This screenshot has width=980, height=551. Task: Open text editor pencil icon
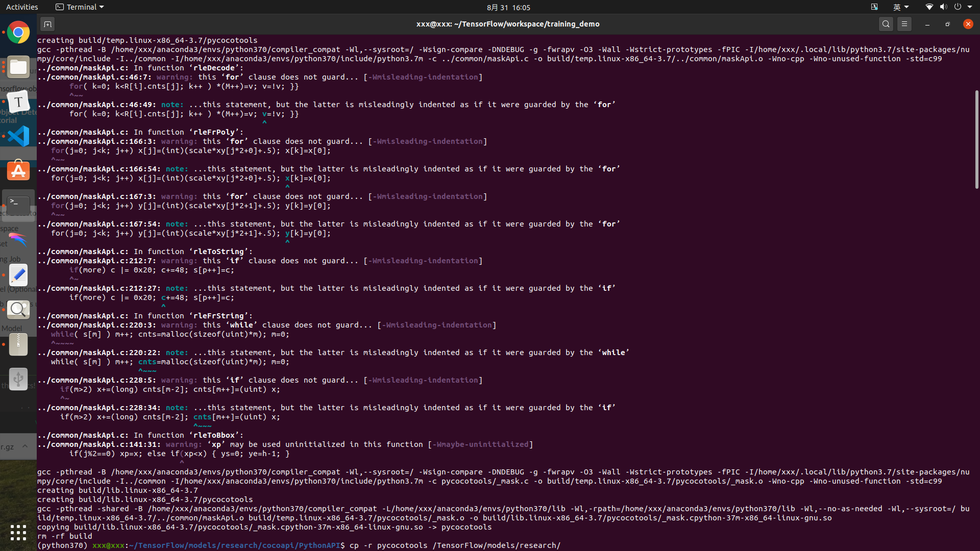click(x=18, y=275)
